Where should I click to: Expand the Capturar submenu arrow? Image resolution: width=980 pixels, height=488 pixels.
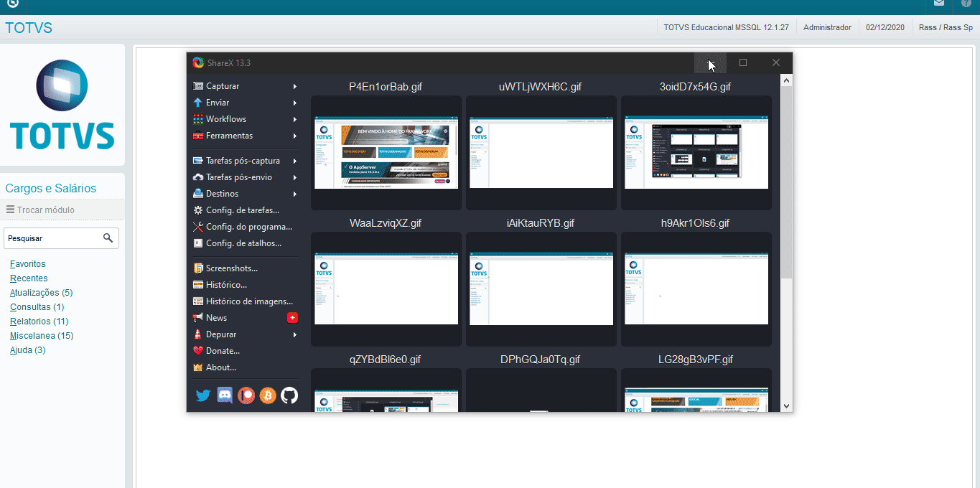click(x=295, y=86)
